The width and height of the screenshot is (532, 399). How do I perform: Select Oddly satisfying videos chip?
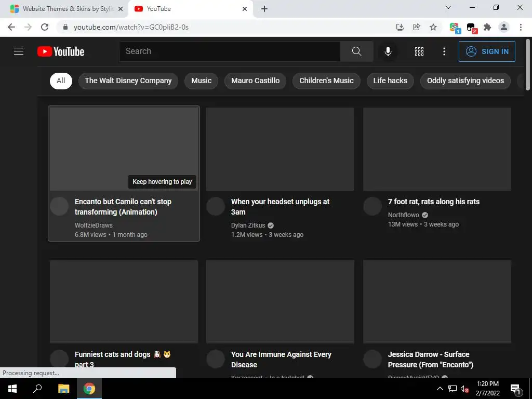pos(465,81)
